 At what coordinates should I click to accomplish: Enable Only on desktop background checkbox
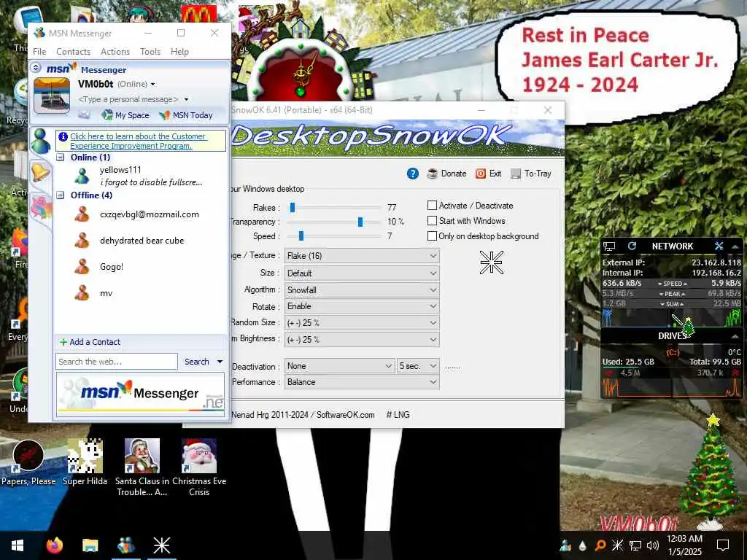(432, 236)
